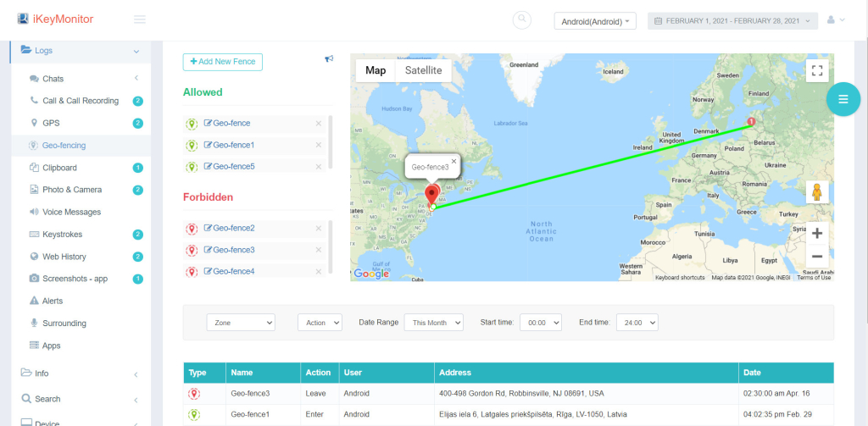Image resolution: width=868 pixels, height=426 pixels.
Task: Open the search magnifier in header
Action: coord(521,20)
